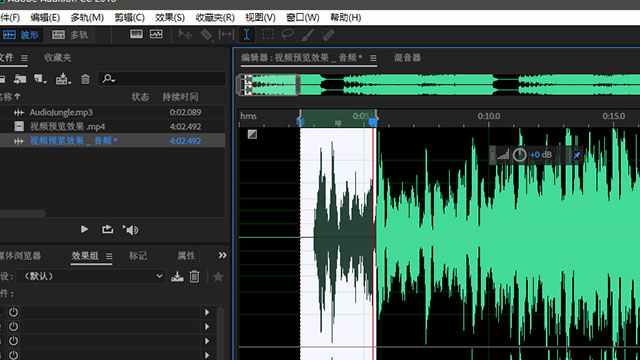640x360 pixels.
Task: Mark preset as favorite star
Action: tap(218, 276)
